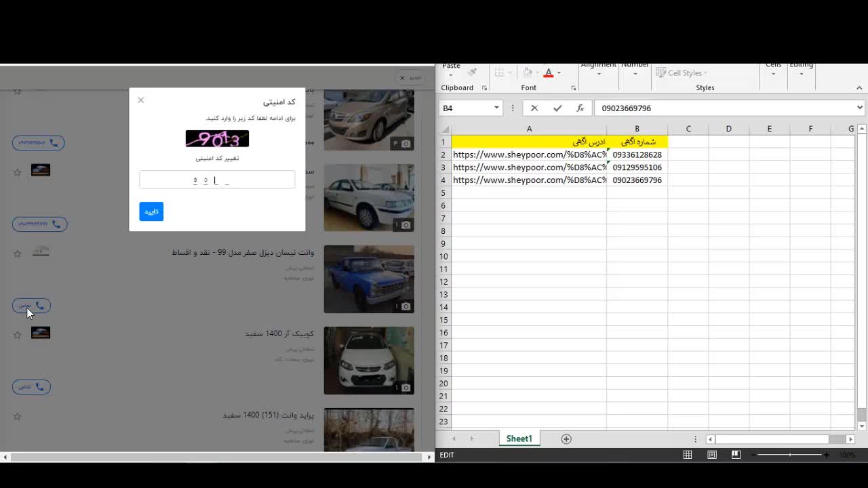Viewport: 868px width, 488px height.
Task: Click the zoom slider in Excel status bar
Action: click(x=790, y=455)
